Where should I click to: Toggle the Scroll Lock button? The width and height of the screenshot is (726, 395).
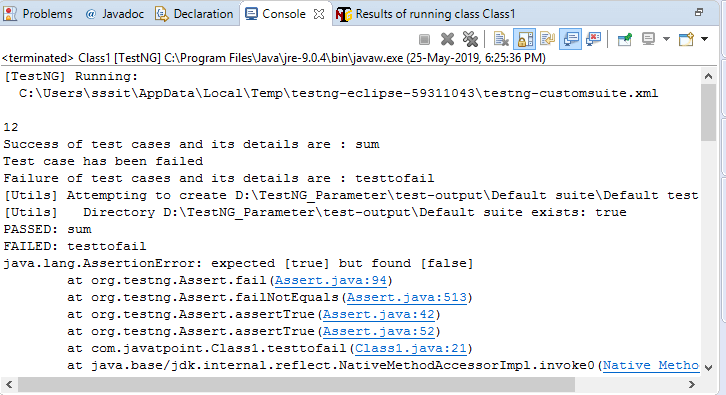coord(525,39)
